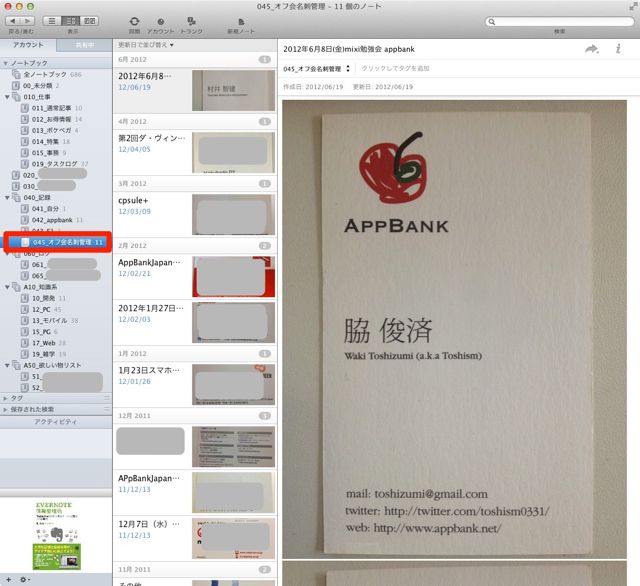Click the Evernote book advertisement image
This screenshot has height=586, width=640.
point(57,536)
